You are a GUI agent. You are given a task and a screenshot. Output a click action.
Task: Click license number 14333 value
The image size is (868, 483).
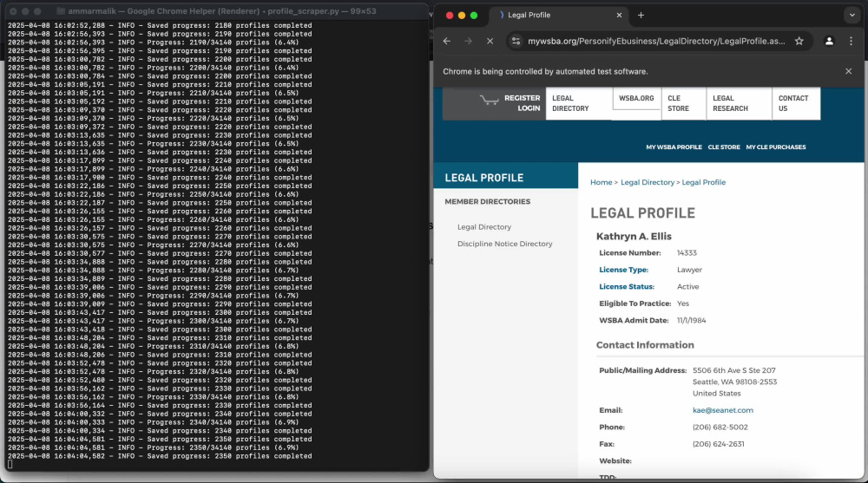pyautogui.click(x=687, y=253)
